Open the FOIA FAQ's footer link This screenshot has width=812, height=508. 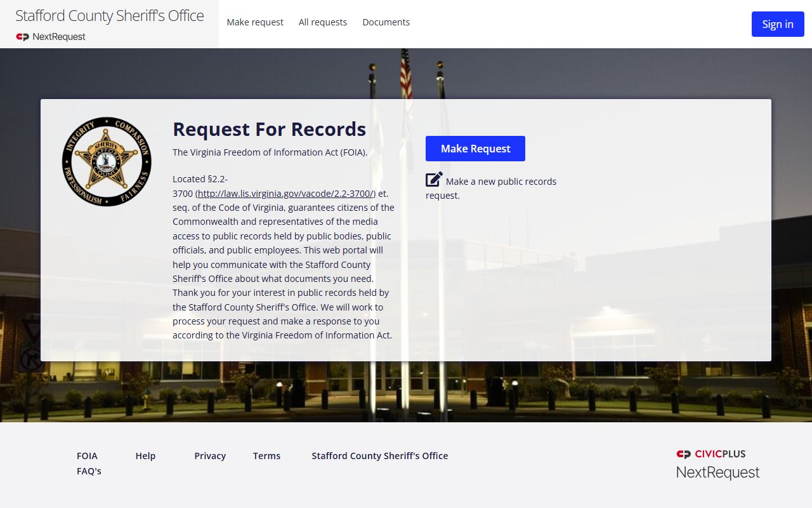[89, 464]
